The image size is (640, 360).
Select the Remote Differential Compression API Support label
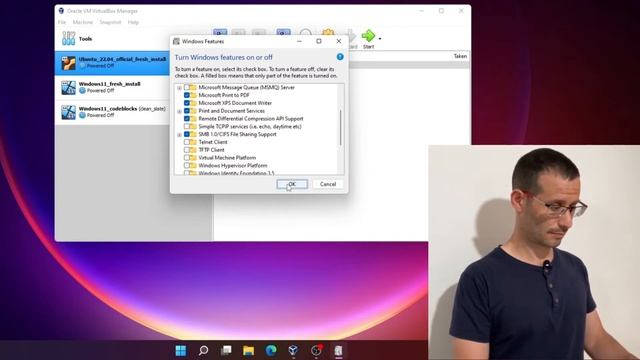click(251, 118)
